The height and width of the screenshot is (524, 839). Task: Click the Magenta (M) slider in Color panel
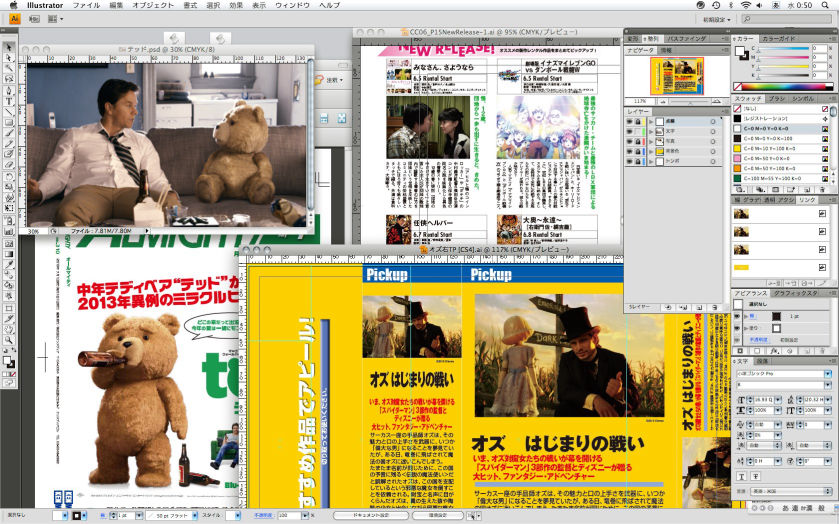click(x=784, y=58)
